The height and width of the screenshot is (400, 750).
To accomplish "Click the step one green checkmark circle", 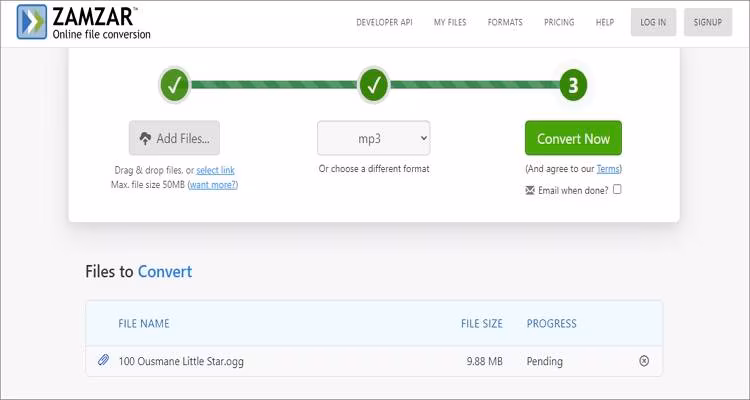I will point(174,85).
